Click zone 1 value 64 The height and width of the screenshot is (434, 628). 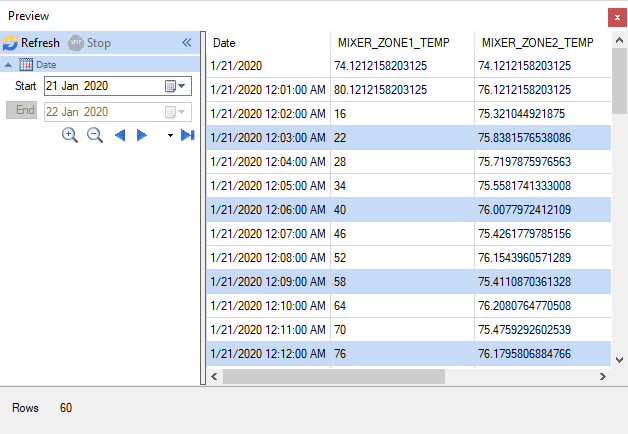402,306
